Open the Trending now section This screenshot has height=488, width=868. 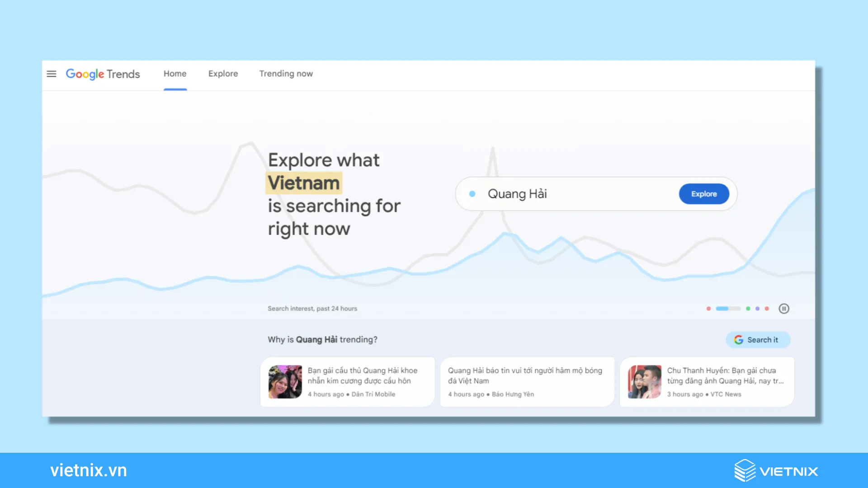(x=286, y=73)
